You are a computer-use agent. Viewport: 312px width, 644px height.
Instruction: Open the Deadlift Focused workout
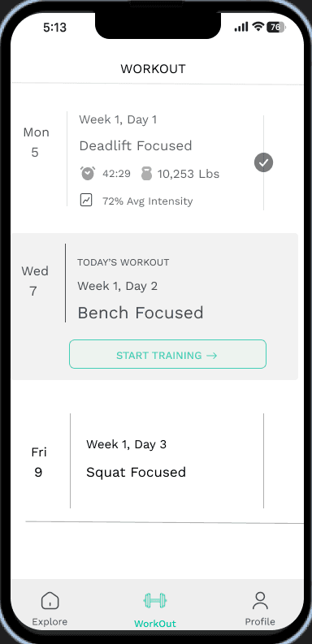[x=136, y=146]
